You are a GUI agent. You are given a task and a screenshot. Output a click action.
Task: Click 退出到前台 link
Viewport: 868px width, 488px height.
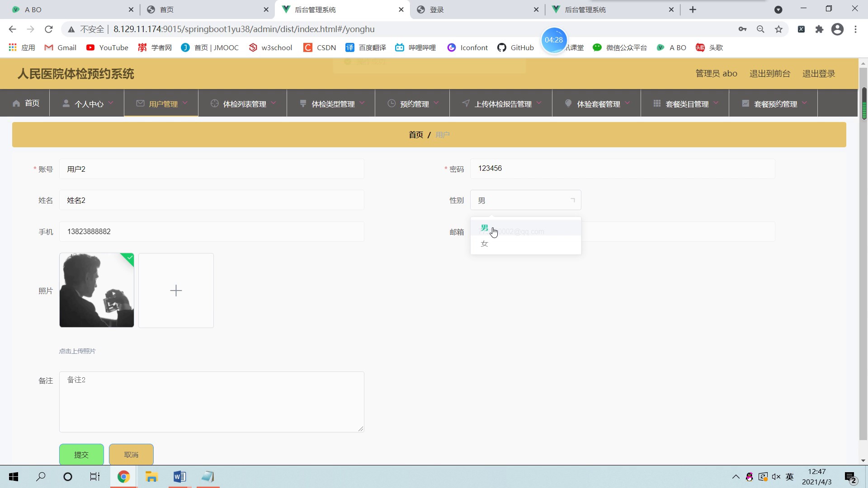[x=770, y=73]
